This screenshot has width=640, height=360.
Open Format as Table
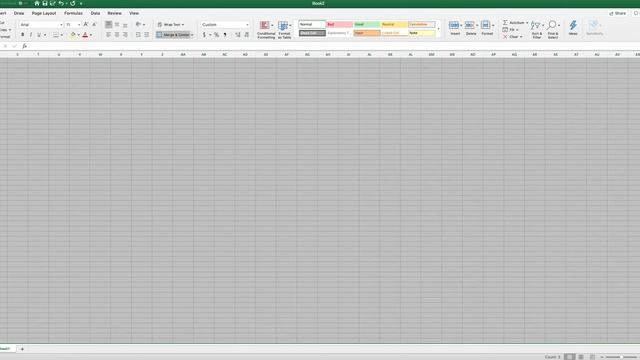(x=284, y=29)
